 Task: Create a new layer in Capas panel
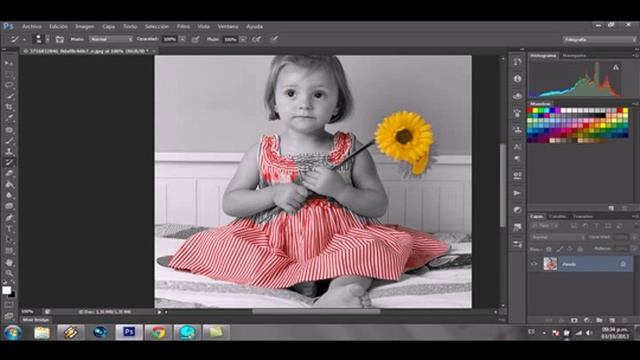(612, 320)
